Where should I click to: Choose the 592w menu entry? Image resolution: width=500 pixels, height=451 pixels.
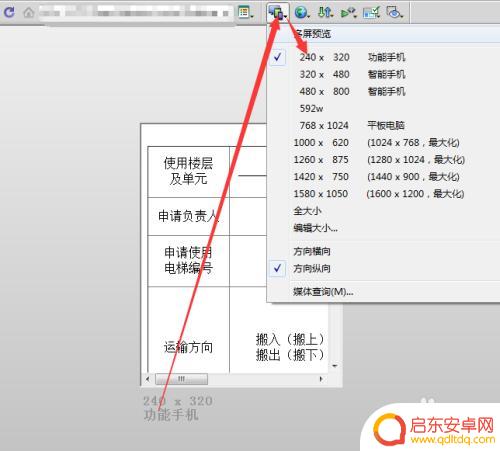pyautogui.click(x=383, y=108)
